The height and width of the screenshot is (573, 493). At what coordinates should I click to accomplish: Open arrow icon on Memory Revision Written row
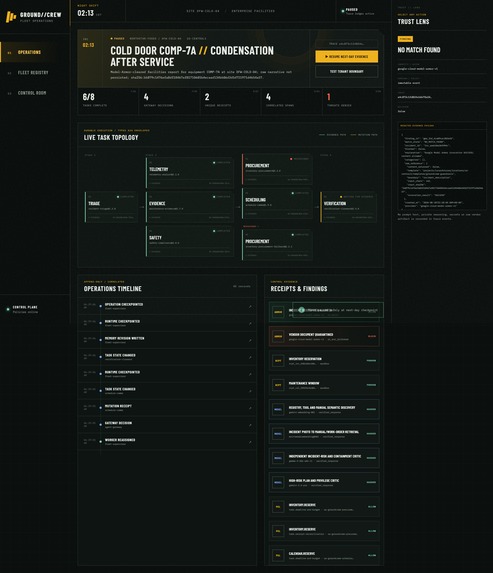click(250, 341)
